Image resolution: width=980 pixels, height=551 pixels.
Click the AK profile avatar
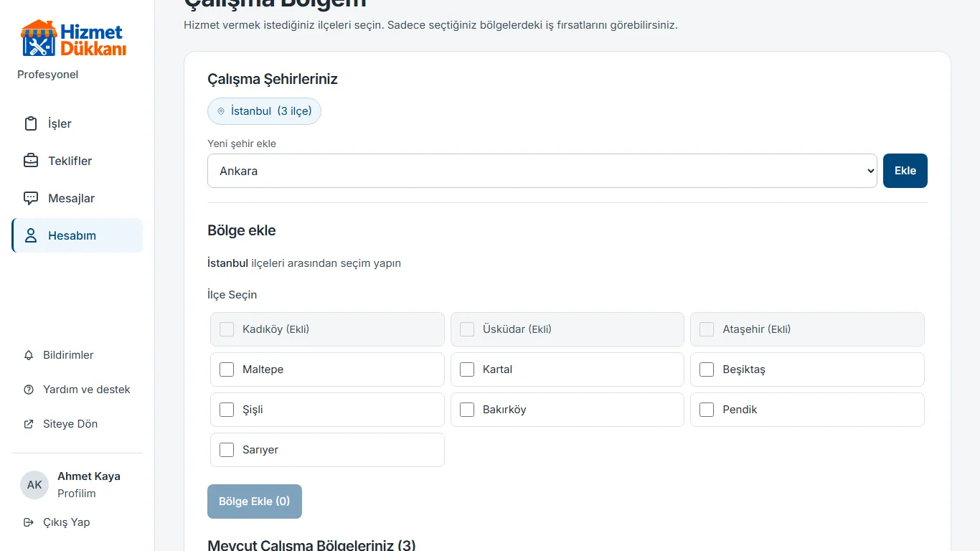pos(34,485)
